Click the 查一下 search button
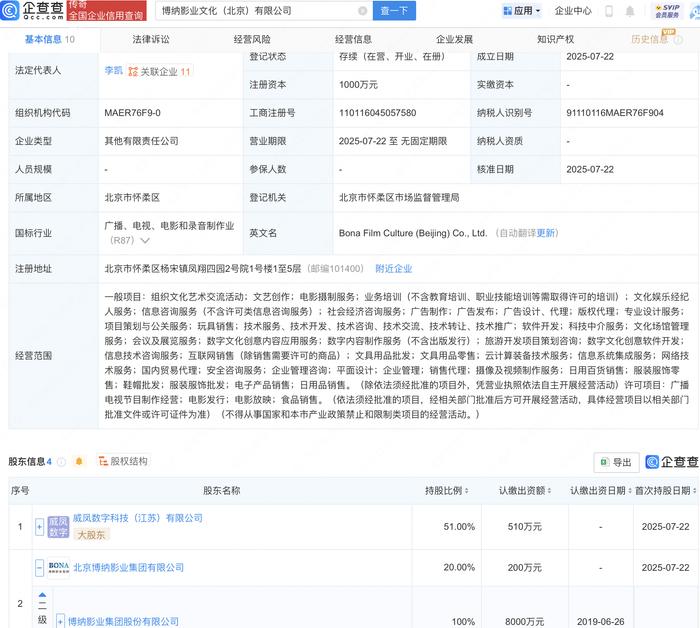Viewport: 700px width, 628px height. coord(394,11)
